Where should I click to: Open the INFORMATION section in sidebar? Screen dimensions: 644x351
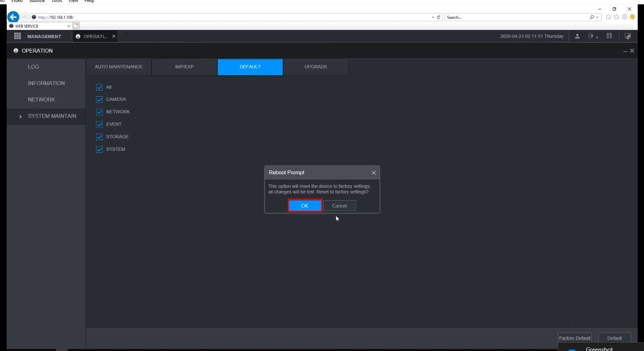tap(46, 83)
